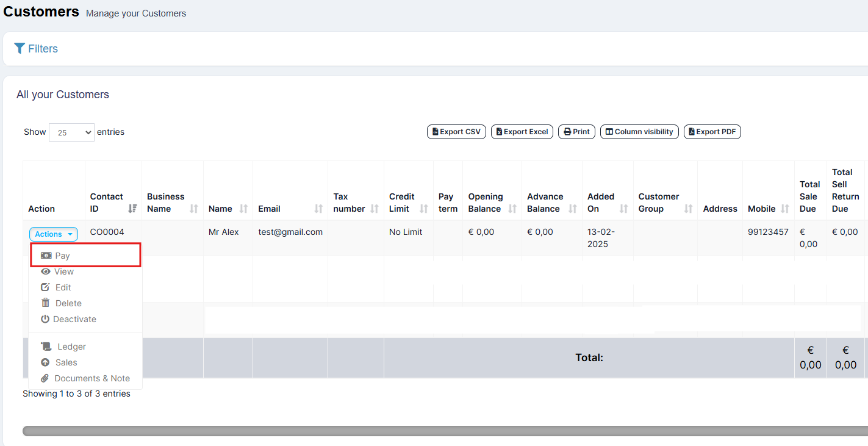The image size is (868, 446).
Task: Click the Documents & Note paperclip icon
Action: pyautogui.click(x=45, y=378)
